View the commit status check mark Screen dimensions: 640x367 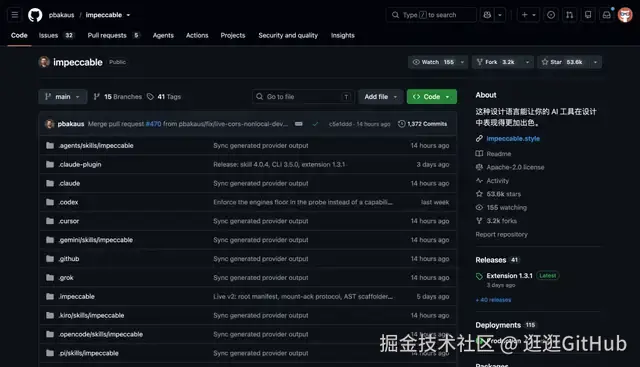point(315,124)
